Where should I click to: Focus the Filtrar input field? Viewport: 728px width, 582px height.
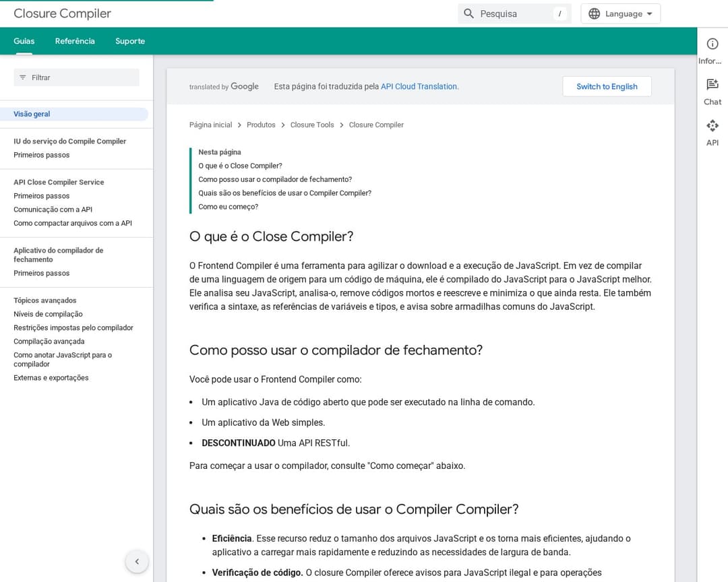point(77,77)
